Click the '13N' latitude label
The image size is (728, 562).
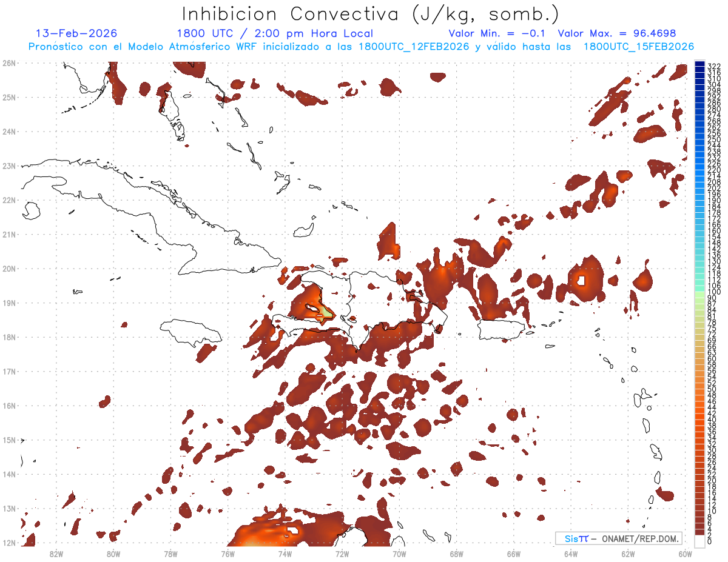[8, 509]
